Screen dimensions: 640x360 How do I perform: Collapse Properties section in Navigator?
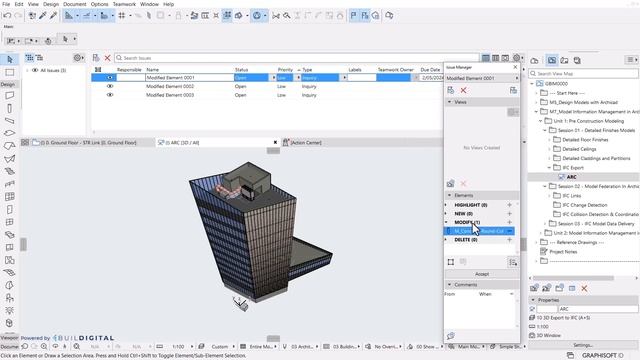[533, 300]
